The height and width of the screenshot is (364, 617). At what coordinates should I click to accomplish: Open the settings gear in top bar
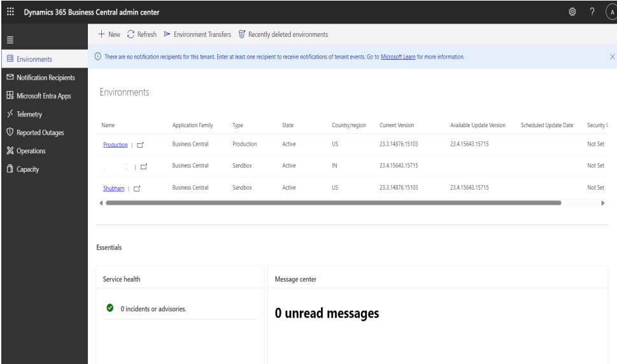(x=572, y=12)
